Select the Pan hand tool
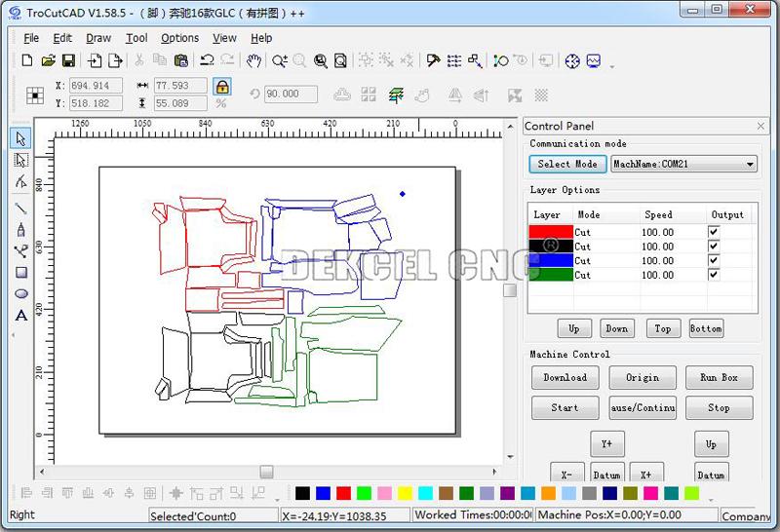780x532 pixels. [253, 60]
